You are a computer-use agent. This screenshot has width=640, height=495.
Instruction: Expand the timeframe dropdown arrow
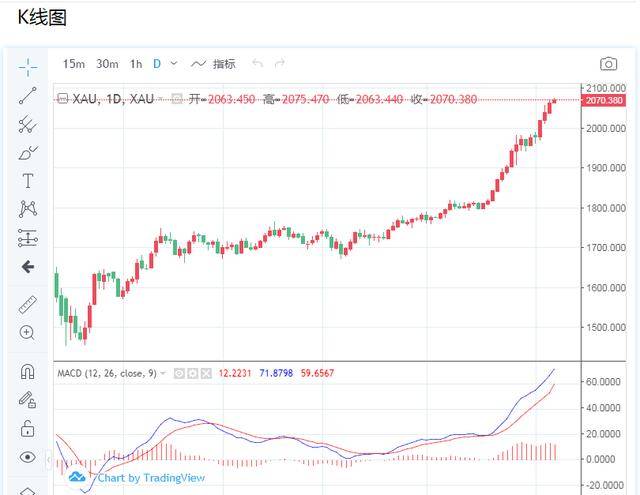(174, 64)
